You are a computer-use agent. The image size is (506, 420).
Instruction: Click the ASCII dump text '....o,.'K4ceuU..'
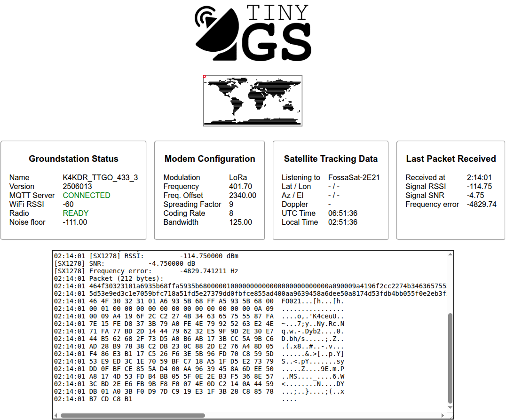tap(313, 317)
